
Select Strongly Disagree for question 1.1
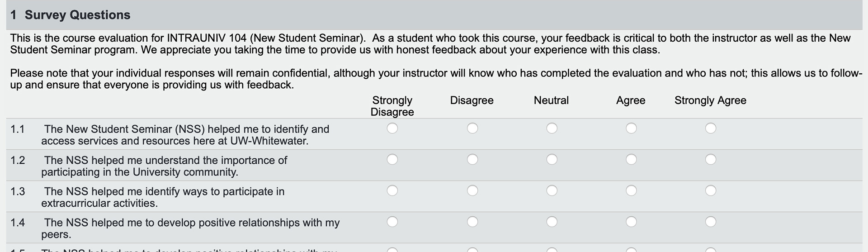(392, 128)
